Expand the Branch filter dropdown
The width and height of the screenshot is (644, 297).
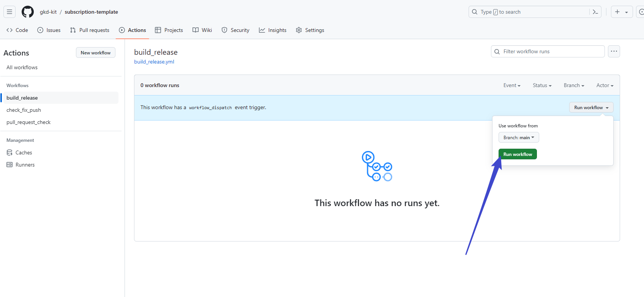pyautogui.click(x=574, y=85)
